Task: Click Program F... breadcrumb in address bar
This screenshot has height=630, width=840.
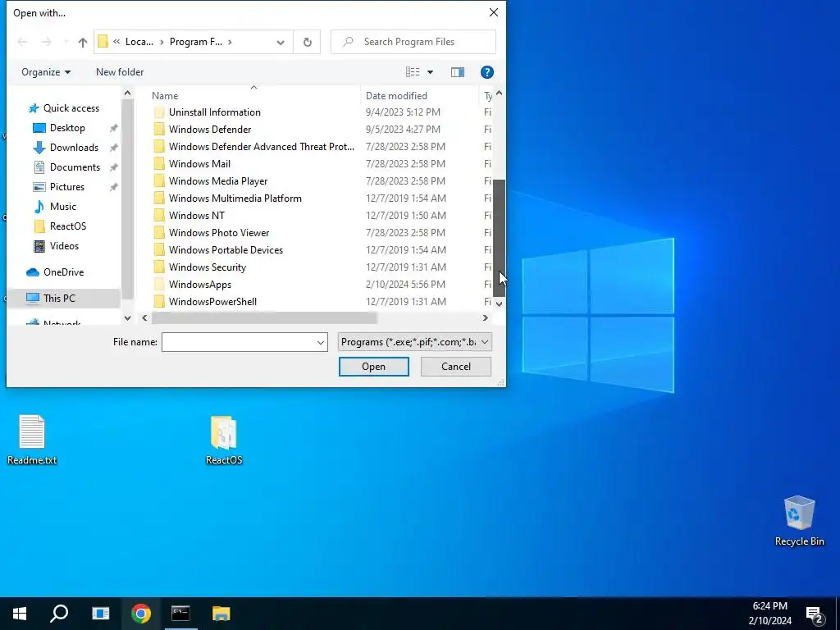Action: [195, 42]
